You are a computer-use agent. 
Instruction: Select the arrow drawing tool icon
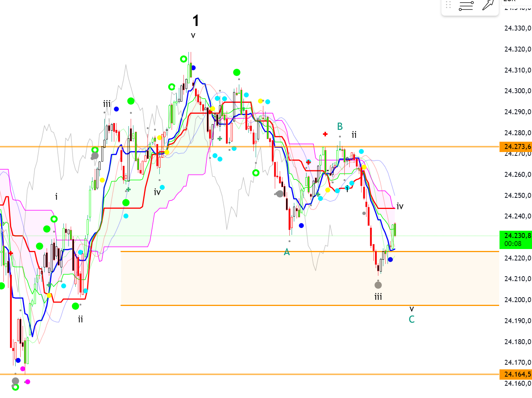488,5
